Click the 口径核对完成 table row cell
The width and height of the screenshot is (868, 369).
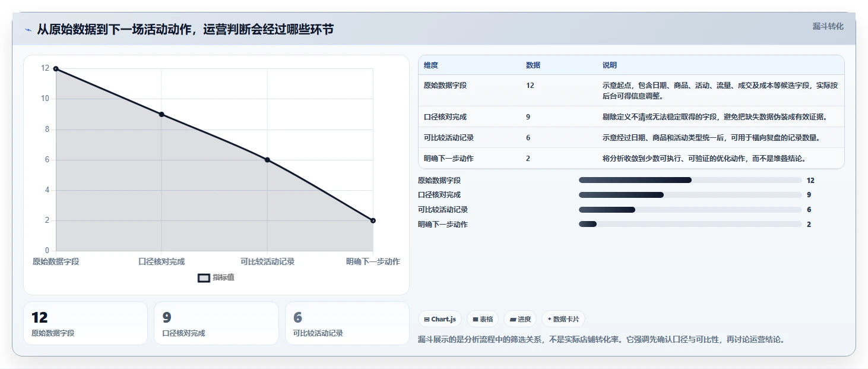445,117
